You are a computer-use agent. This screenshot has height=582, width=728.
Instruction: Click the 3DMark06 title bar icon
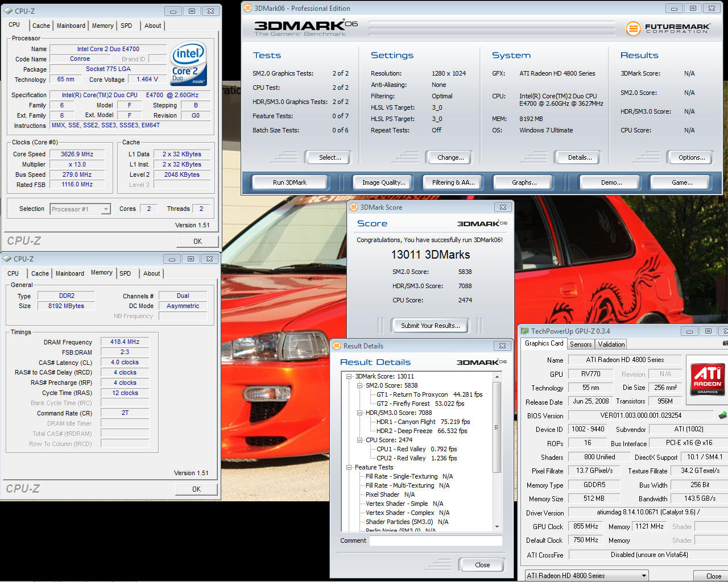click(x=248, y=9)
